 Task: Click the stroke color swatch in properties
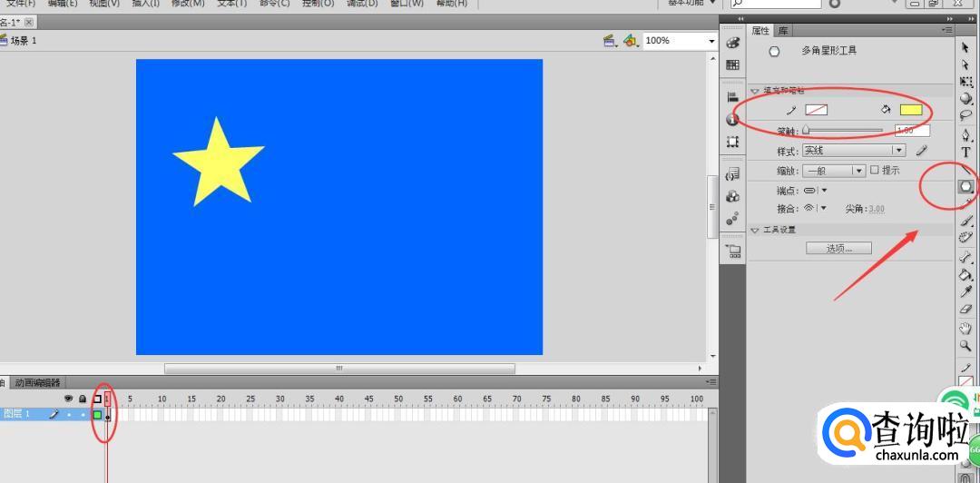817,110
